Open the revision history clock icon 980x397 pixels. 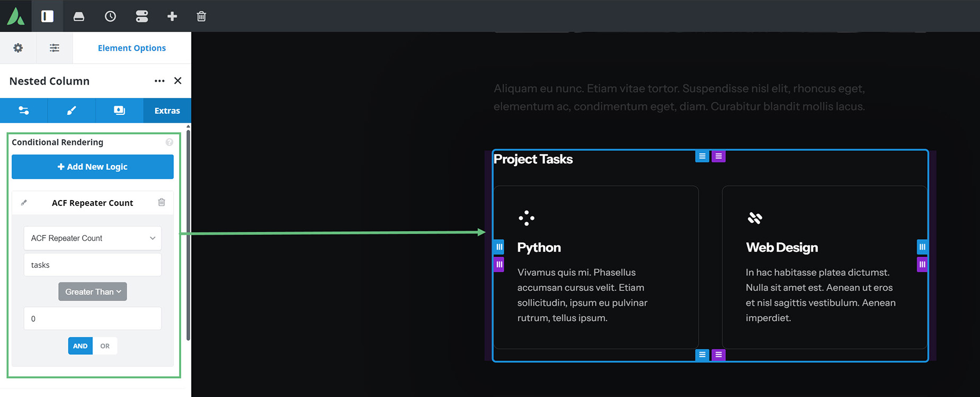pyautogui.click(x=110, y=16)
